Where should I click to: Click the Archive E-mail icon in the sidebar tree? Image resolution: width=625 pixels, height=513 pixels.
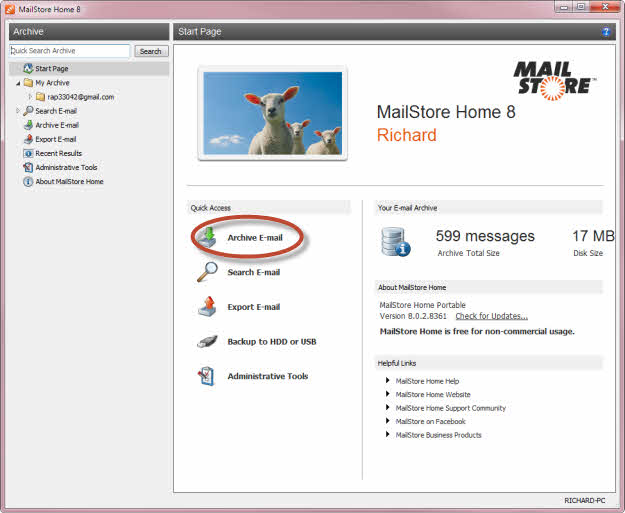pos(28,125)
